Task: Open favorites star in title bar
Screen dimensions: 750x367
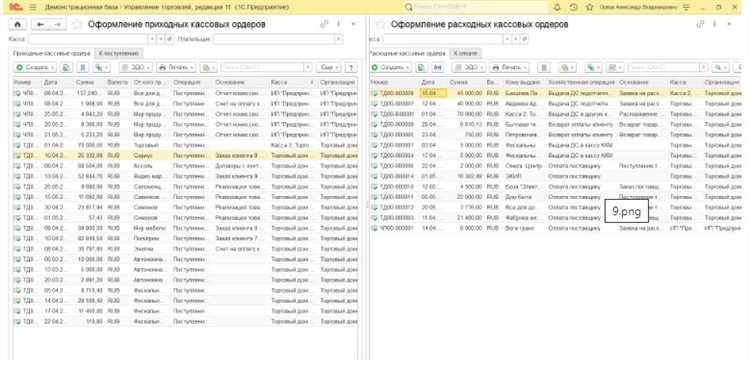Action: click(590, 7)
